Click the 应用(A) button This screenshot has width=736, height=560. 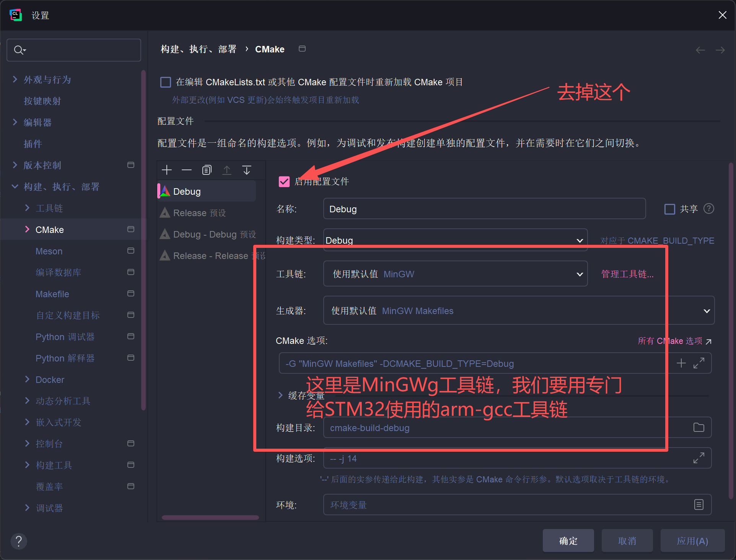point(692,540)
